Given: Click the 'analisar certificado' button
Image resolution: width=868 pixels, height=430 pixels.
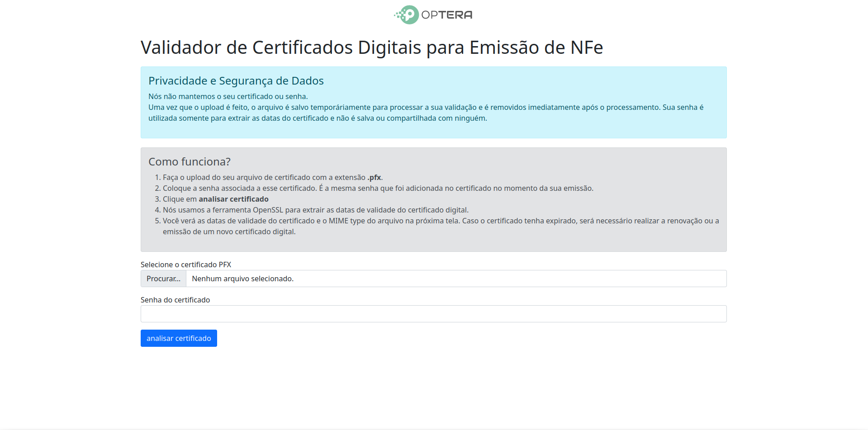Looking at the screenshot, I should click(179, 338).
